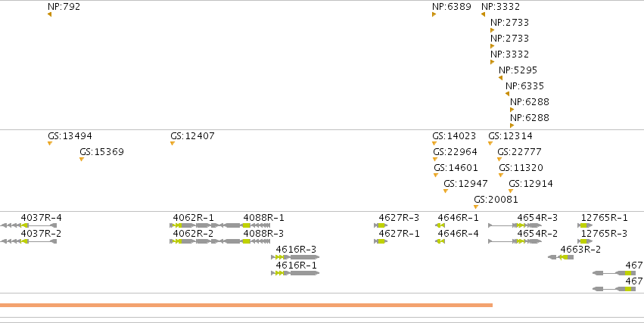Select the 4627R-1 transcript glyph

coord(381,241)
